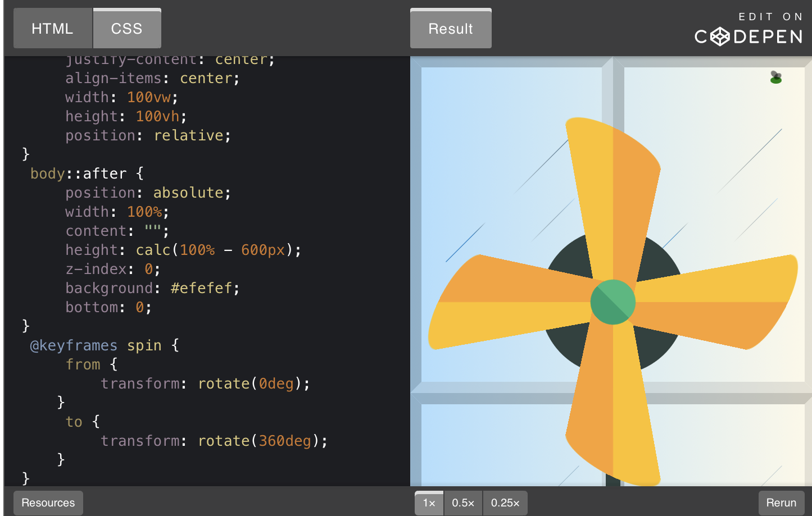Click the green fan hub in the preview
The image size is (812, 516).
[613, 302]
